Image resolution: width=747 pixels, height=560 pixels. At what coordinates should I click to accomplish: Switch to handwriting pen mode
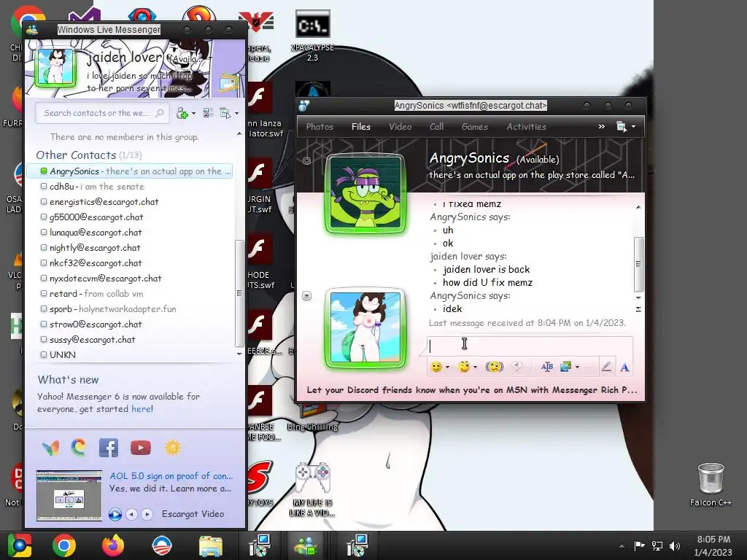[x=606, y=367]
